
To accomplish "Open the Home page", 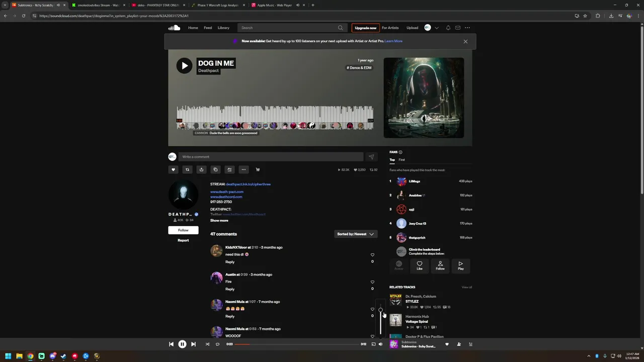I will pyautogui.click(x=193, y=28).
